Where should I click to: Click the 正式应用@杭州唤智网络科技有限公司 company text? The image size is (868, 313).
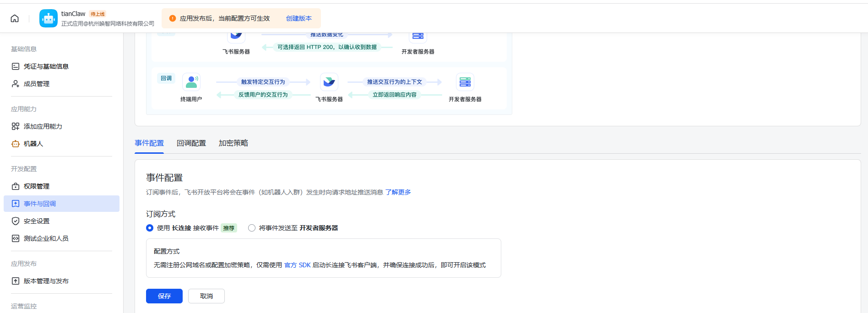[x=108, y=23]
